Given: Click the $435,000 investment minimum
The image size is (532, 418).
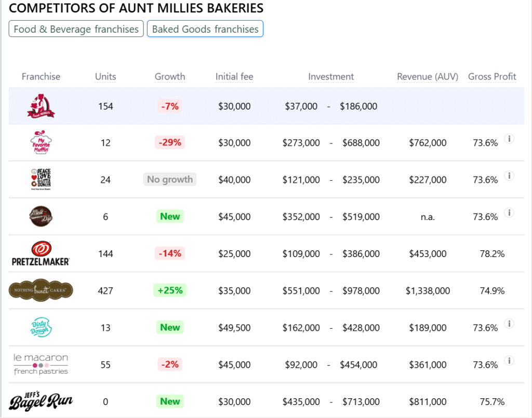Looking at the screenshot, I should [301, 402].
